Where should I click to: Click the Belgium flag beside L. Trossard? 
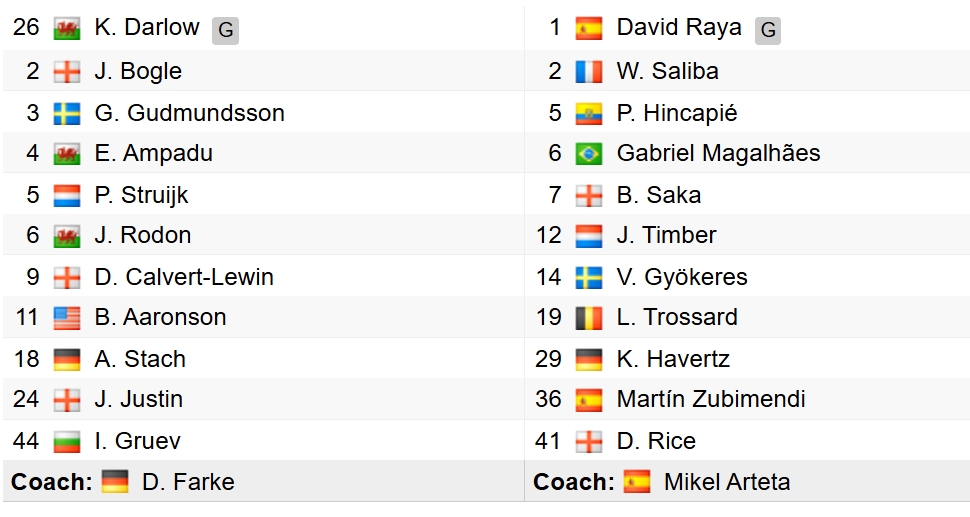(x=589, y=318)
